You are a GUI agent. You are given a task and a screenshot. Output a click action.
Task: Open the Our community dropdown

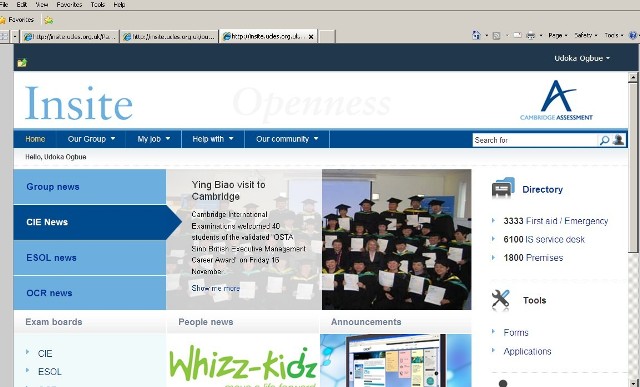tap(287, 139)
